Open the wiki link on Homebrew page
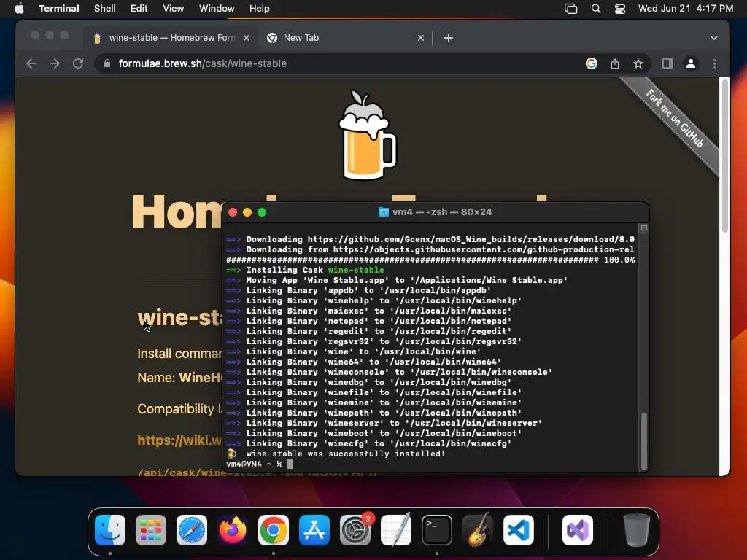This screenshot has width=747, height=560. click(179, 440)
